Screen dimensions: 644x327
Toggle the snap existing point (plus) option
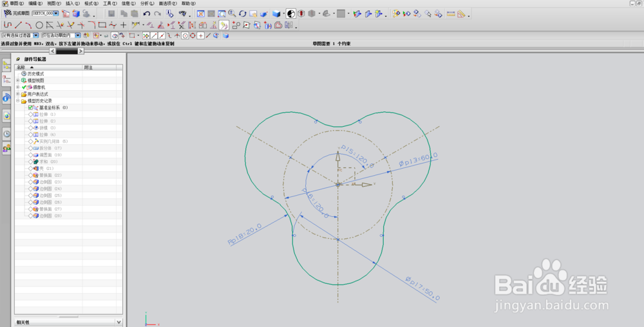(200, 35)
